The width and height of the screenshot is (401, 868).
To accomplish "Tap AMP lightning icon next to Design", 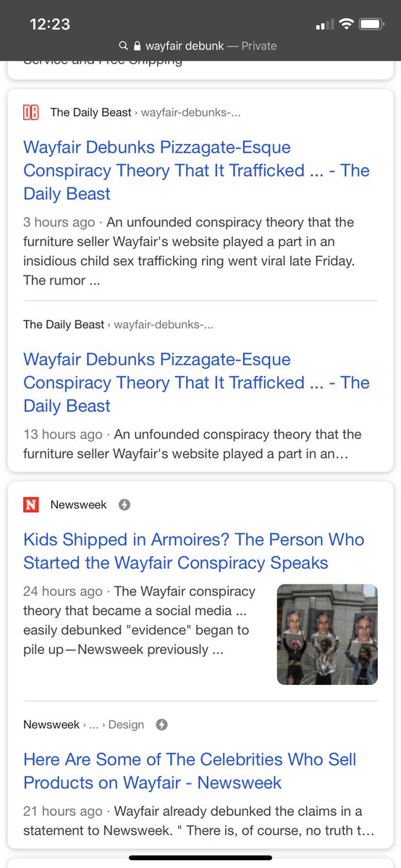I will point(162,725).
